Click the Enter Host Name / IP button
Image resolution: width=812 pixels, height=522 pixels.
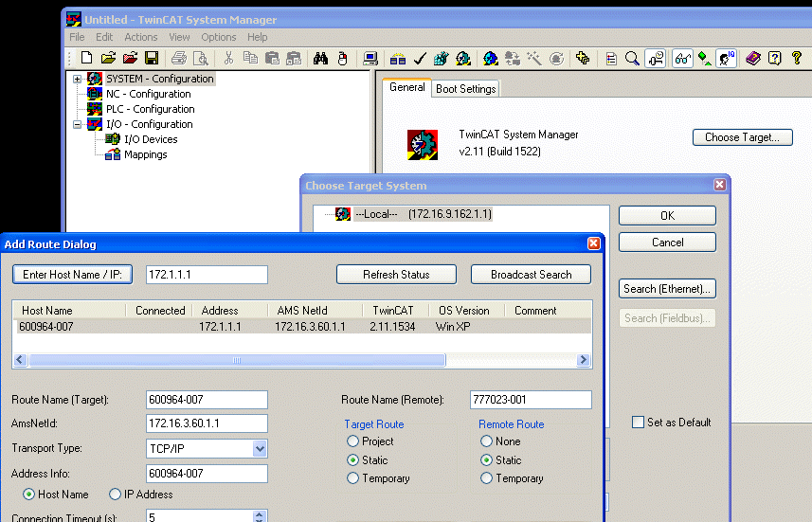click(x=72, y=275)
